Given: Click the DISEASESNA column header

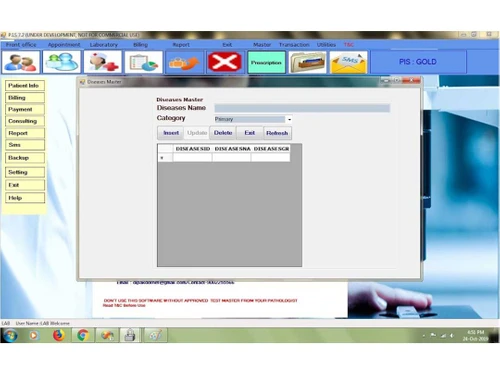Looking at the screenshot, I should pos(232,149).
